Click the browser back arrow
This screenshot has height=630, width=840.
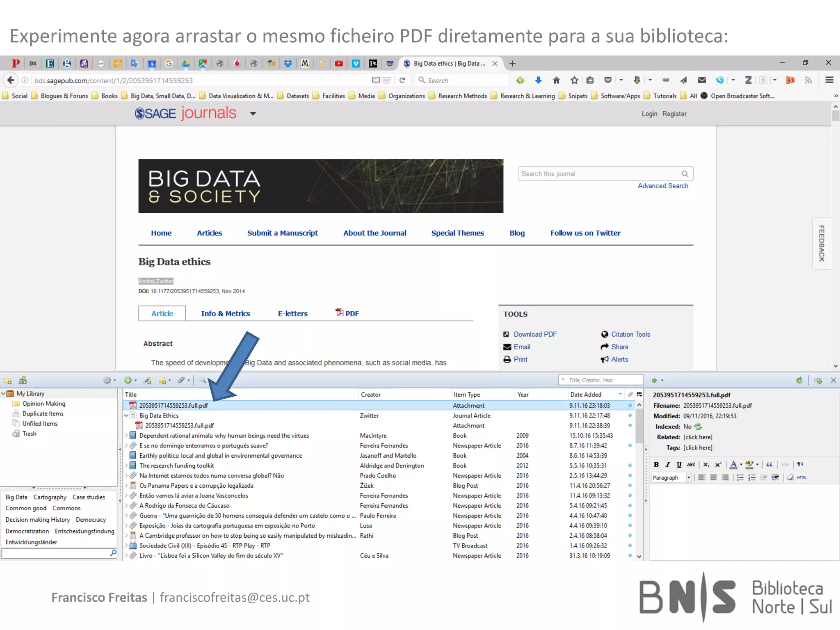point(11,80)
